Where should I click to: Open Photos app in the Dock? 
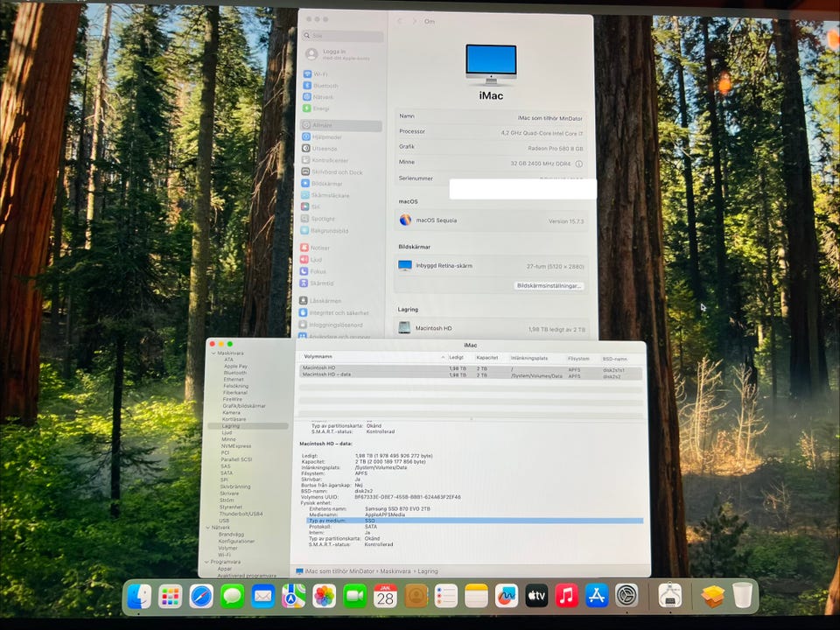coord(324,596)
